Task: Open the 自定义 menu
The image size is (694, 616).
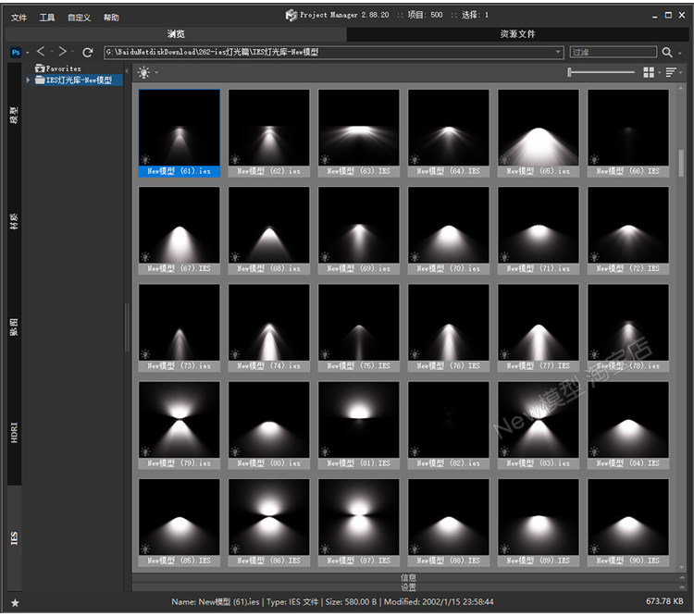Action: [79, 18]
